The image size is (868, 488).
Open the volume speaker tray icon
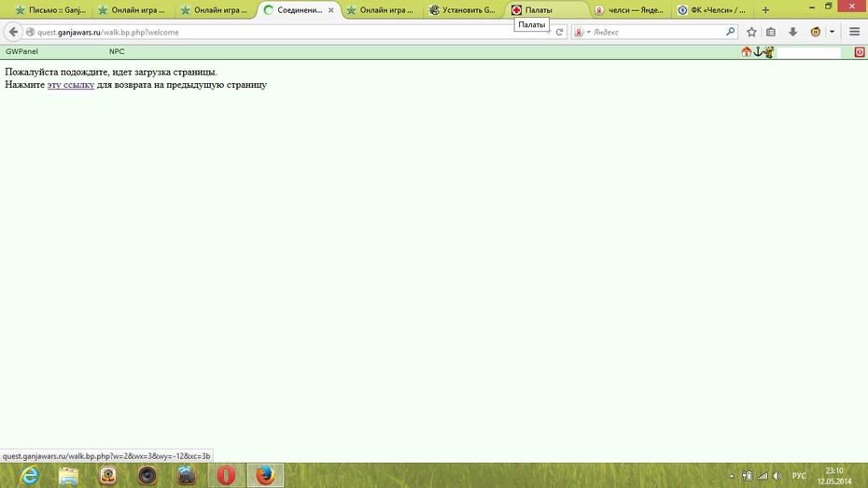(777, 476)
